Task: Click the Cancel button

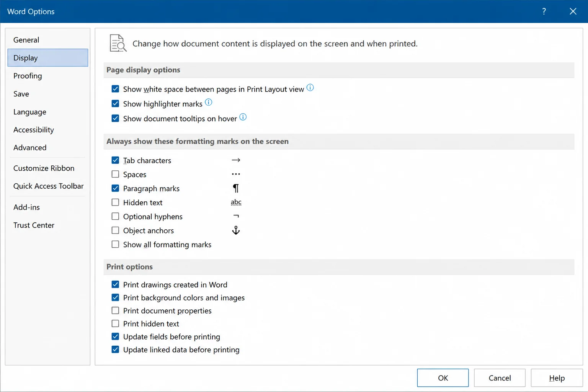Action: coord(500,378)
